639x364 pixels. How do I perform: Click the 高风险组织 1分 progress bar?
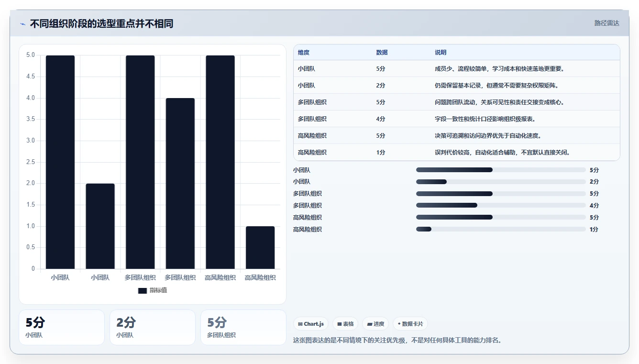tap(501, 230)
